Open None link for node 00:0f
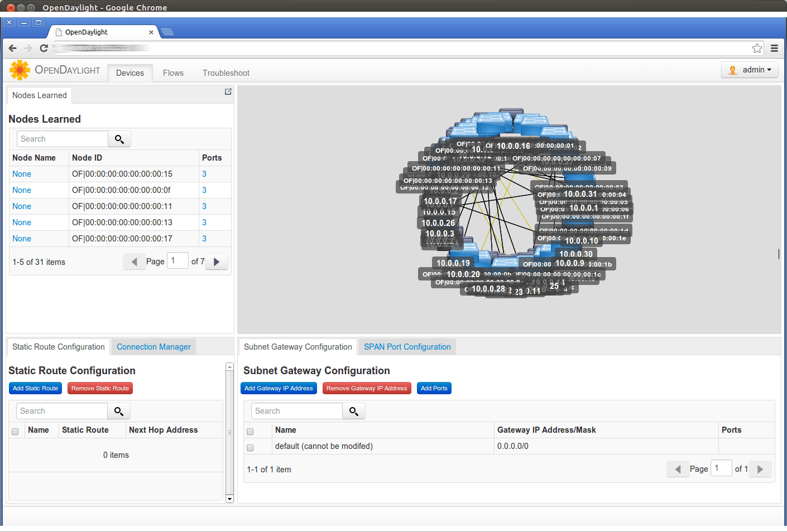The height and width of the screenshot is (532, 787). click(22, 190)
